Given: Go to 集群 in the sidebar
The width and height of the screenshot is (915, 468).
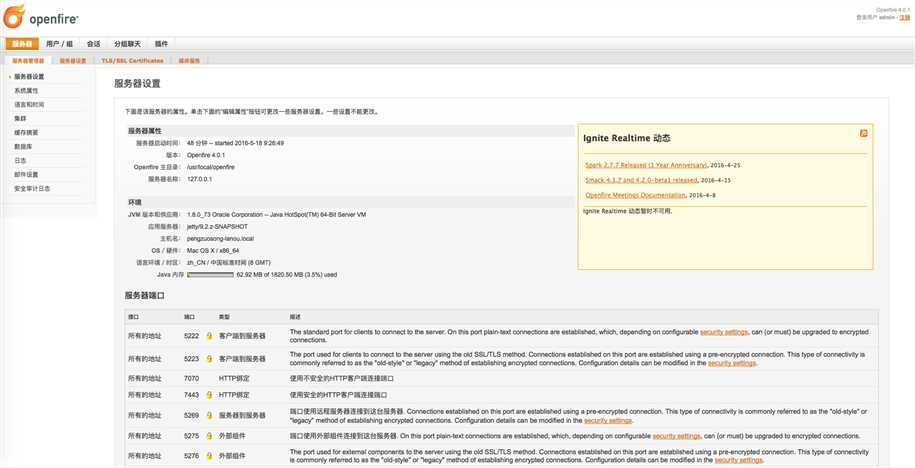Looking at the screenshot, I should 20,118.
